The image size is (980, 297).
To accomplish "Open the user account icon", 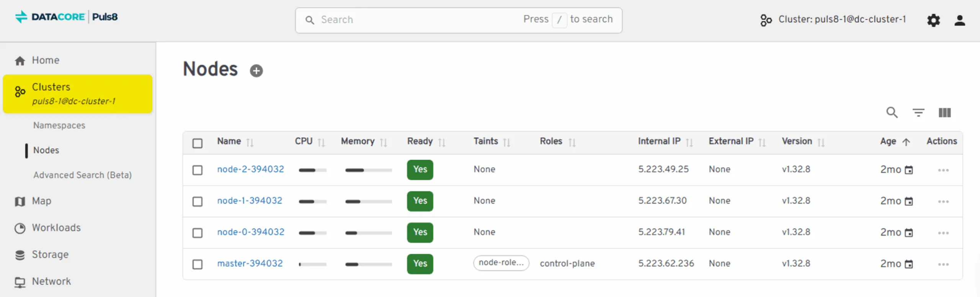I will click(959, 20).
